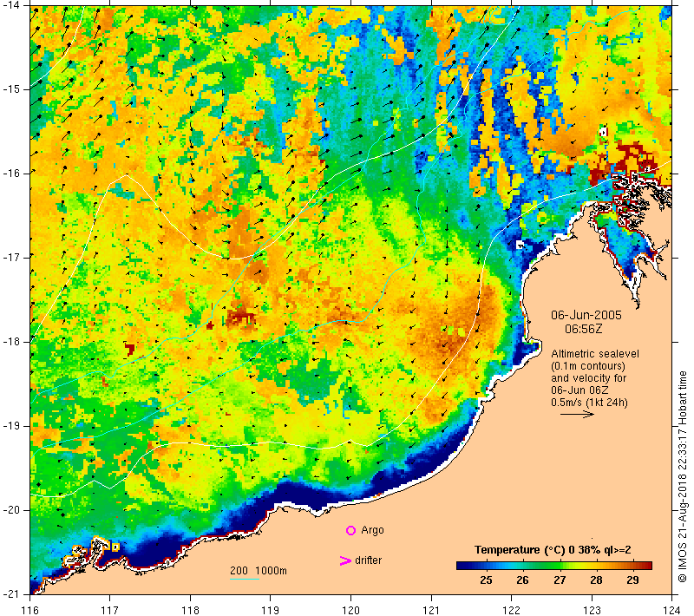Click longitude axis label '121'
Viewport: 694px width, 616px height.
[431, 610]
